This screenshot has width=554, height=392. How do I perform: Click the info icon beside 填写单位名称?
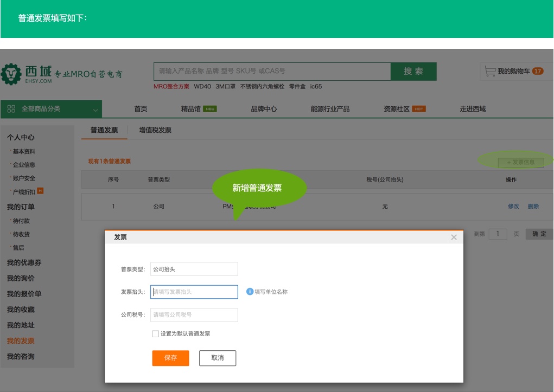[250, 292]
